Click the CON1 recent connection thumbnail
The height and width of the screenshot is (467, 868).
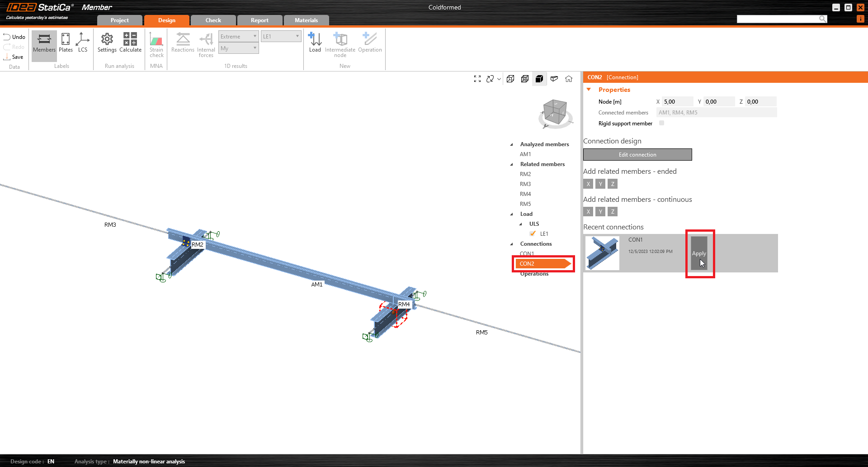point(602,253)
